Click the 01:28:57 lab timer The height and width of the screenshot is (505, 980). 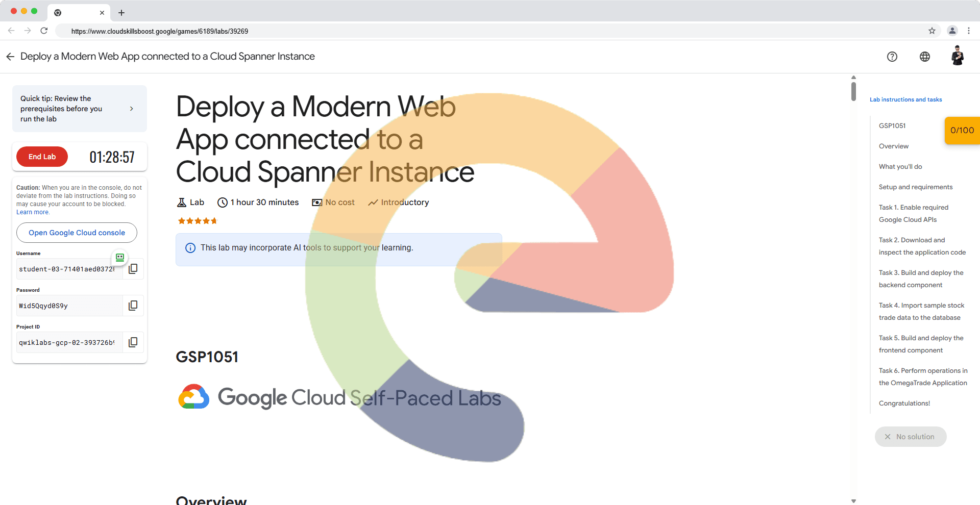click(112, 157)
